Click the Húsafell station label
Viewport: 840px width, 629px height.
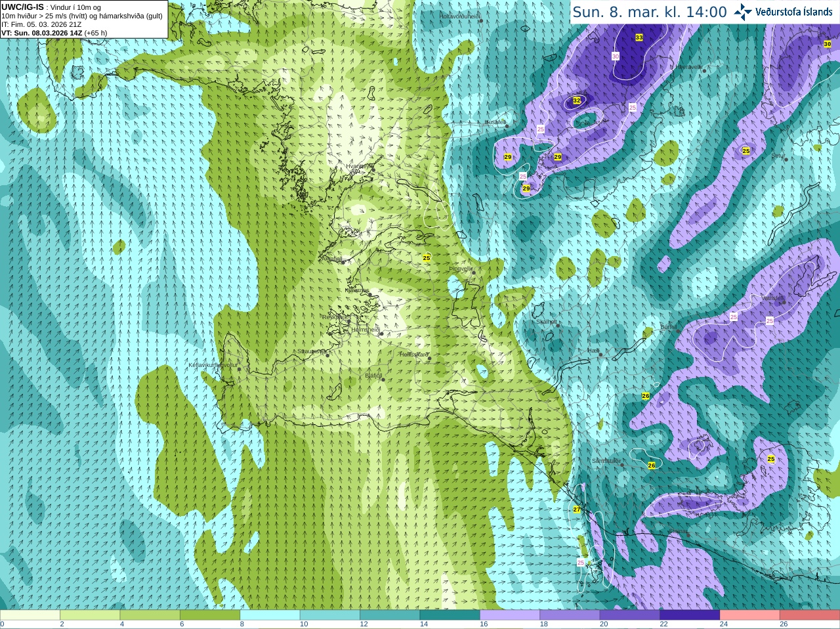tap(495, 122)
